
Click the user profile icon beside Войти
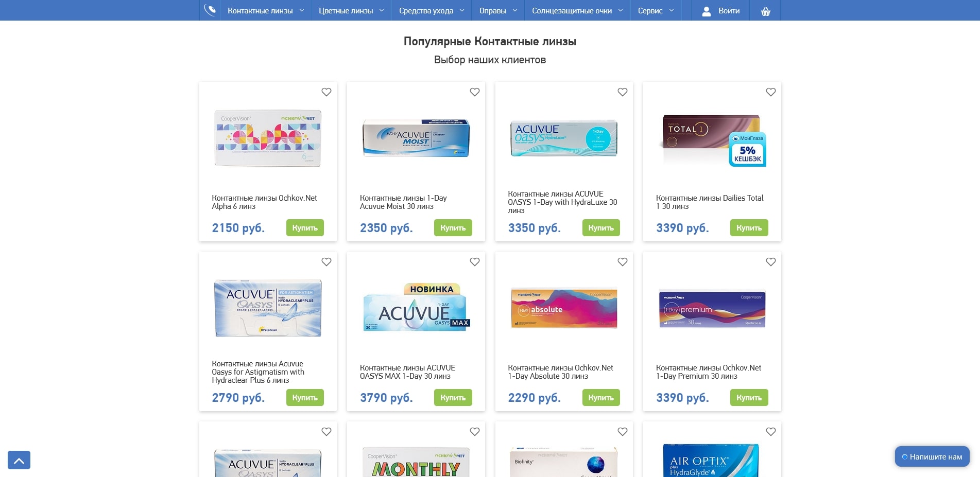point(707,11)
